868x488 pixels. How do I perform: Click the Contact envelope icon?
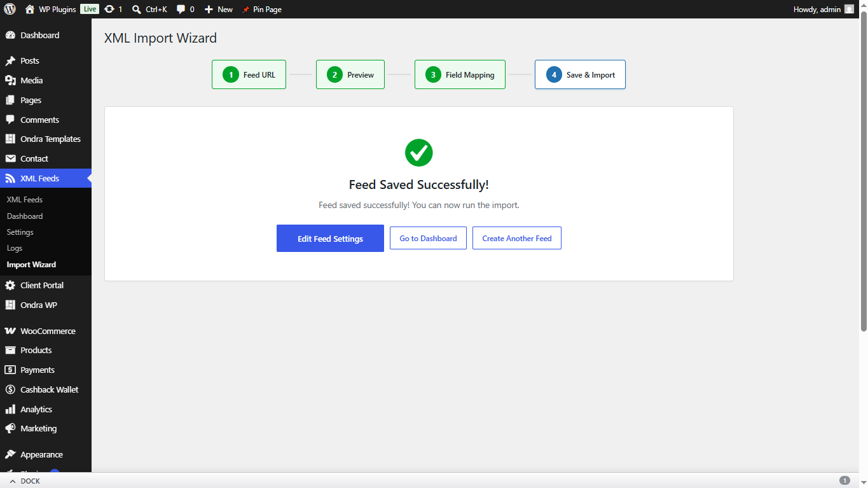(x=10, y=158)
